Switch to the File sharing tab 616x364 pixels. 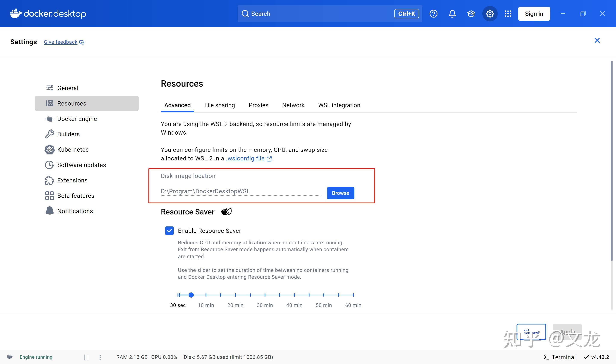coord(219,105)
